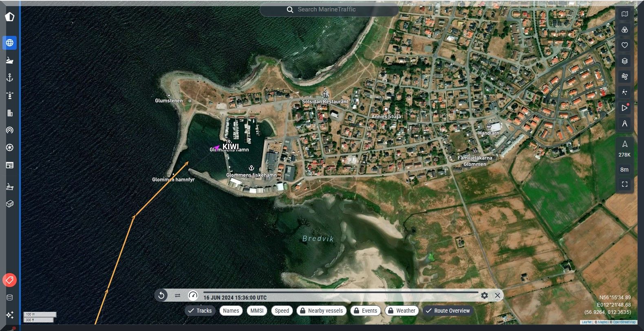Click the heart favorites icon
This screenshot has height=331, width=644.
[x=624, y=45]
